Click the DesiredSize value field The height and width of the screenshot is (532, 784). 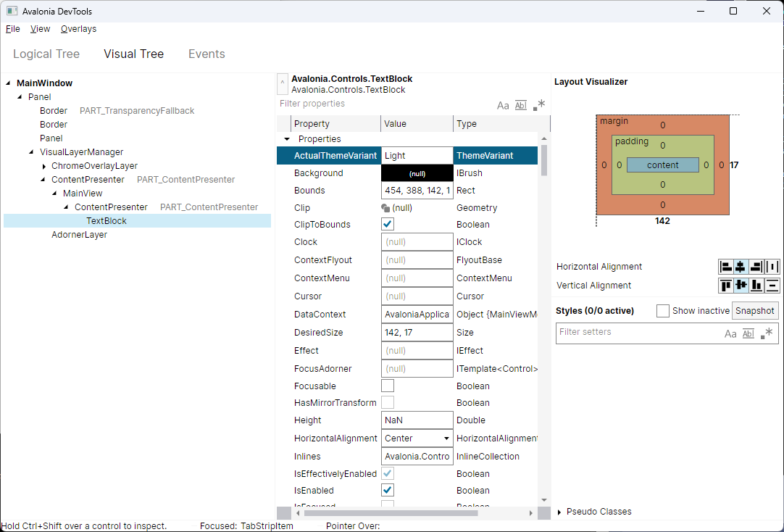point(417,333)
